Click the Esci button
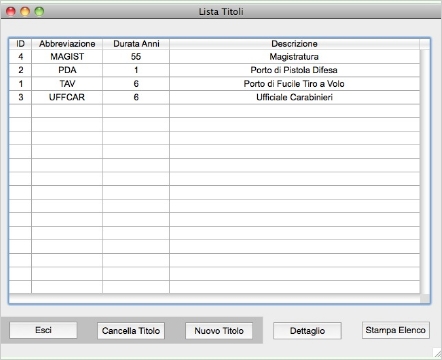Viewport: 442px width, 360px height. click(x=43, y=330)
